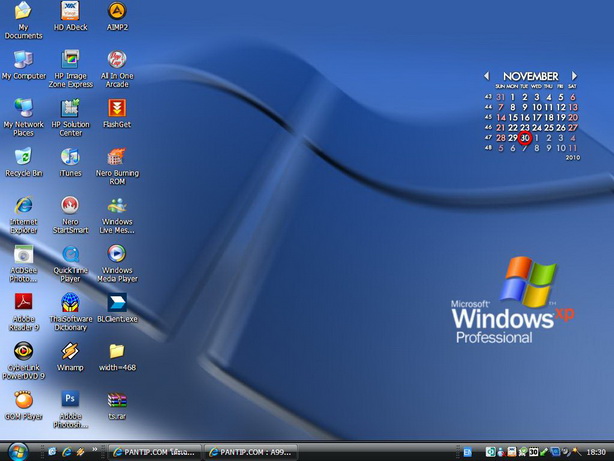
Task: Open HD ADeck desktop icon
Action: pos(70,10)
